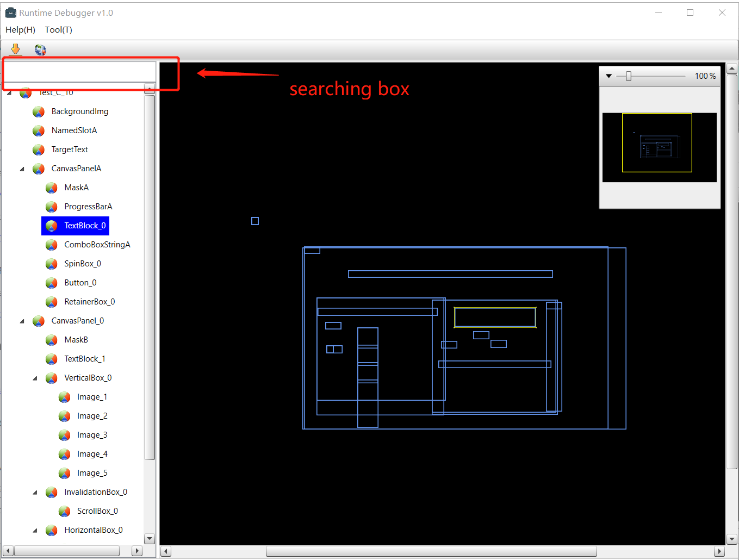Select the Image_2 tree item
The image size is (739, 560).
92,416
